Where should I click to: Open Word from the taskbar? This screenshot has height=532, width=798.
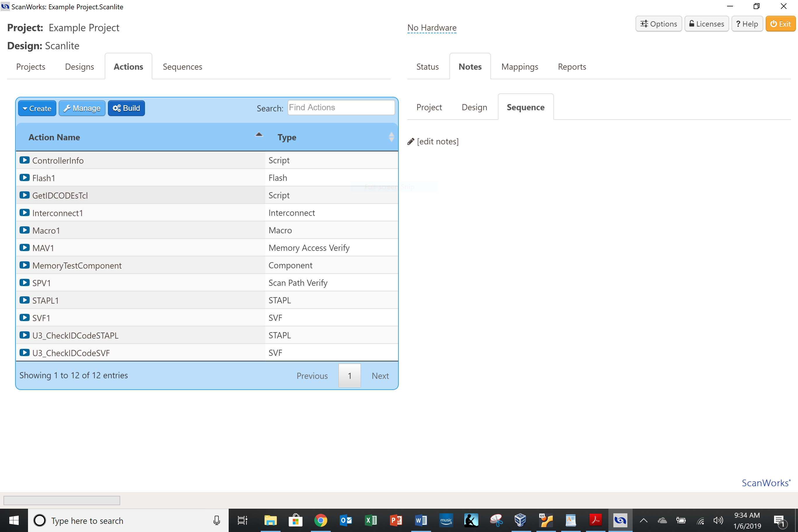[421, 520]
